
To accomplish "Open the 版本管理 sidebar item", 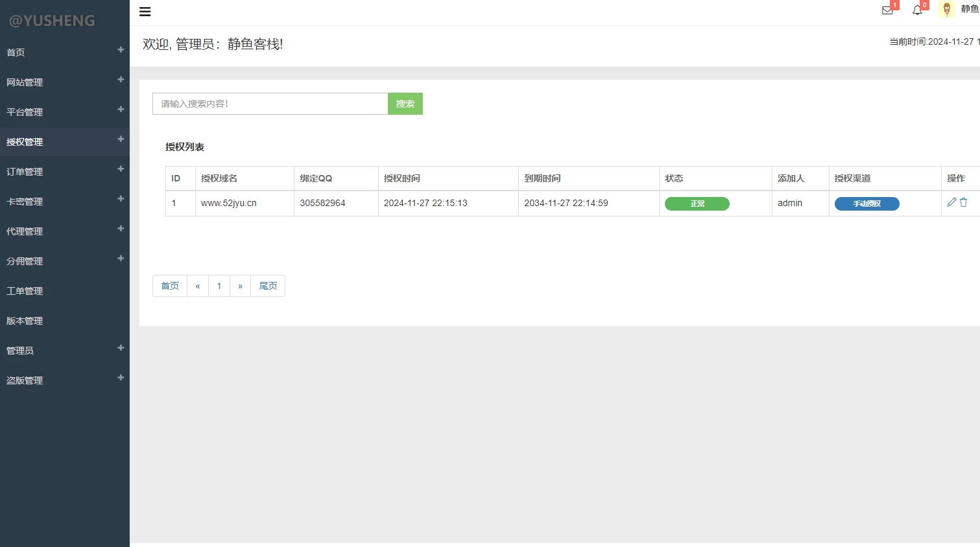I will point(25,321).
